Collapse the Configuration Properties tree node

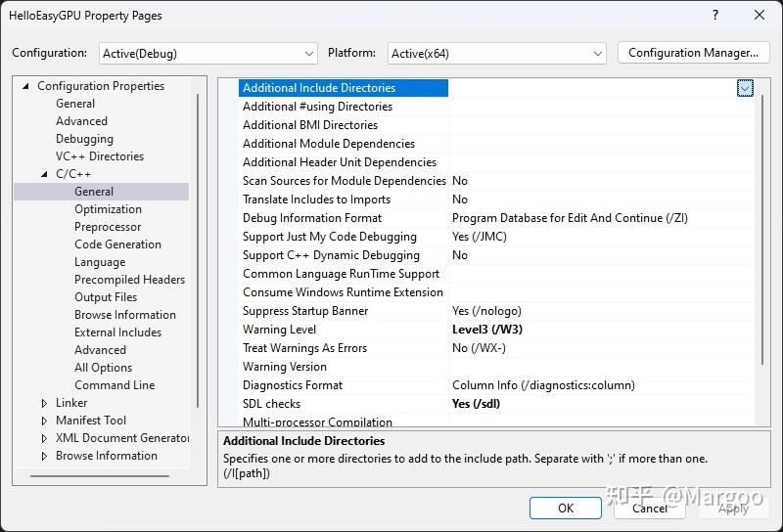pos(25,86)
